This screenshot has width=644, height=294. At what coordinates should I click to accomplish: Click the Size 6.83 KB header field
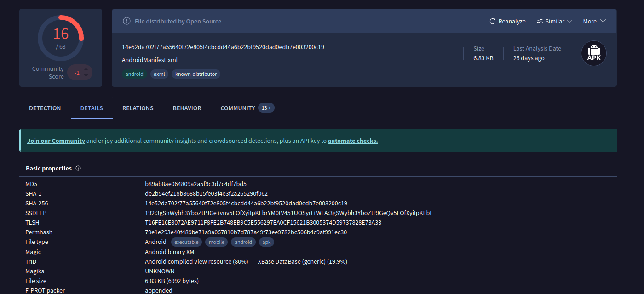(483, 53)
